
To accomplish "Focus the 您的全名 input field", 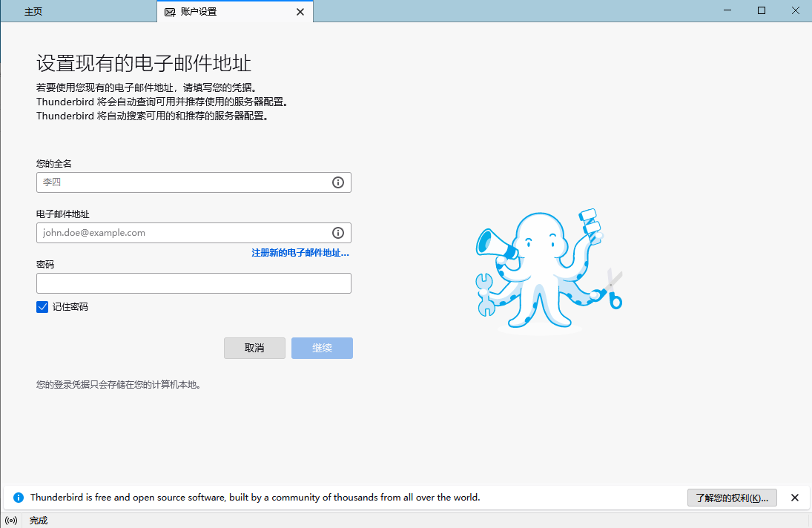I will pyautogui.click(x=194, y=182).
